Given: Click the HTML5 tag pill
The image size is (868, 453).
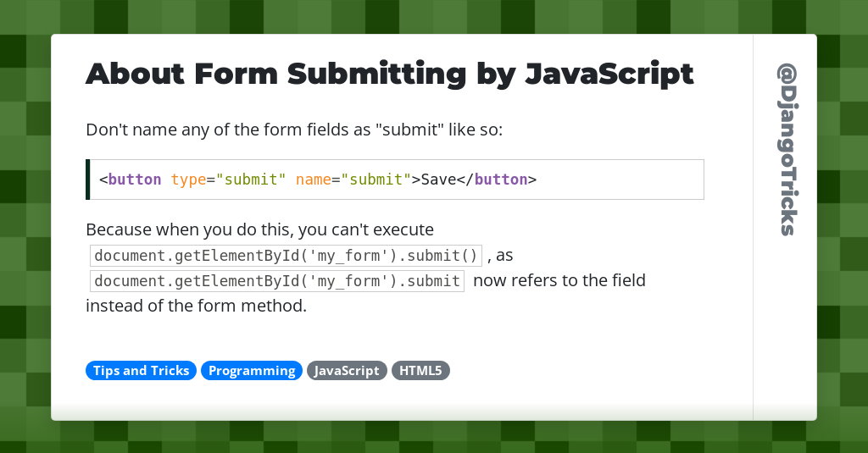Looking at the screenshot, I should click(x=420, y=371).
